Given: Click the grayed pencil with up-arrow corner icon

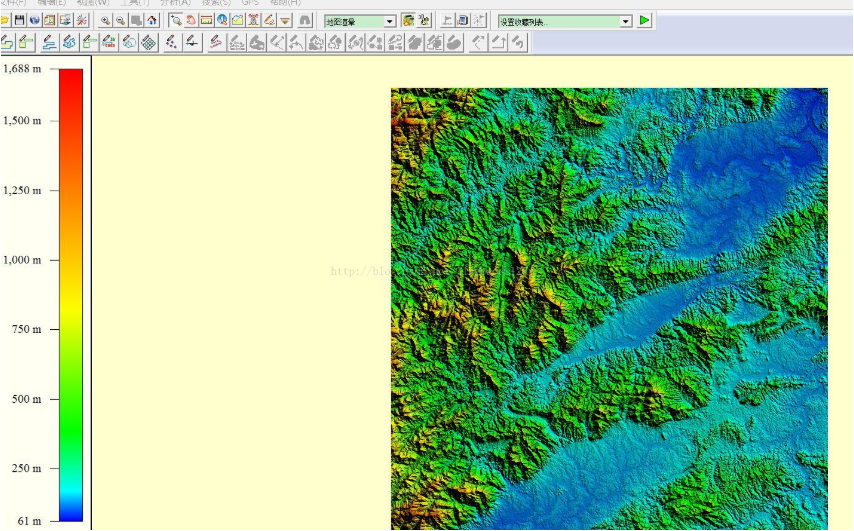Looking at the screenshot, I should click(x=498, y=42).
